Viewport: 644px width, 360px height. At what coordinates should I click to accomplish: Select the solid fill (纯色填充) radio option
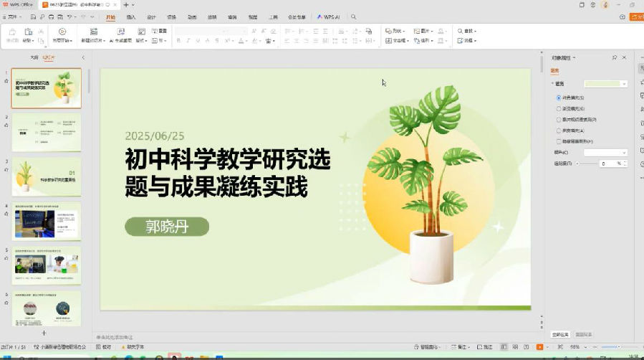[559, 97]
